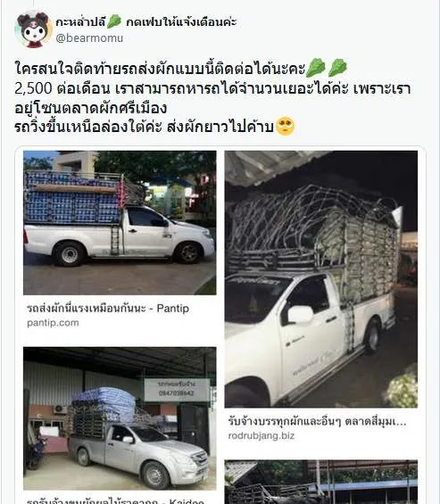The width and height of the screenshot is (440, 504).
Task: Open the bearmomu profile avatar
Action: coord(33,29)
